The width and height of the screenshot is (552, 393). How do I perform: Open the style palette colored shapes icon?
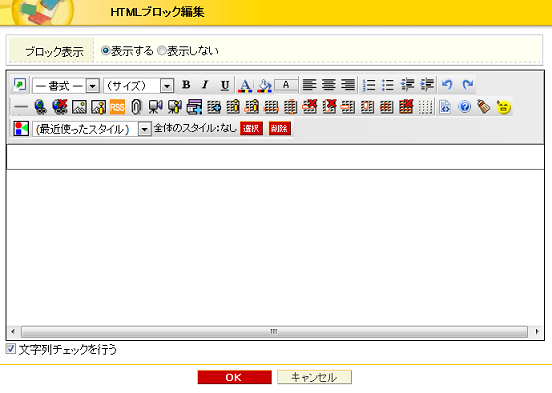[x=21, y=128]
